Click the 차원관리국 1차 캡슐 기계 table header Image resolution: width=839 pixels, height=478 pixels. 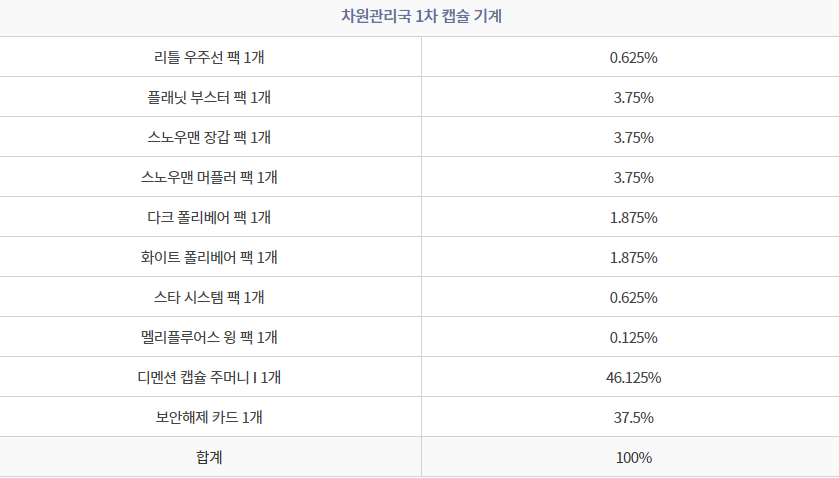[422, 16]
